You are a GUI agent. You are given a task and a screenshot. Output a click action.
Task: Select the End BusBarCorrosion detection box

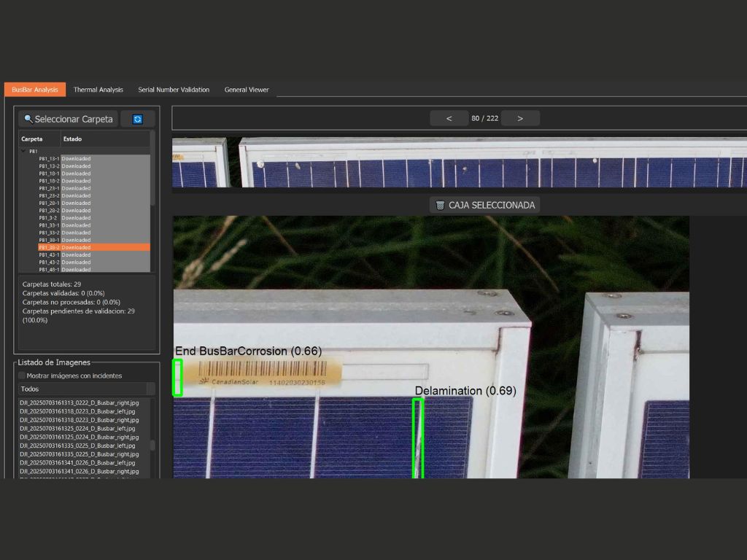pos(177,377)
